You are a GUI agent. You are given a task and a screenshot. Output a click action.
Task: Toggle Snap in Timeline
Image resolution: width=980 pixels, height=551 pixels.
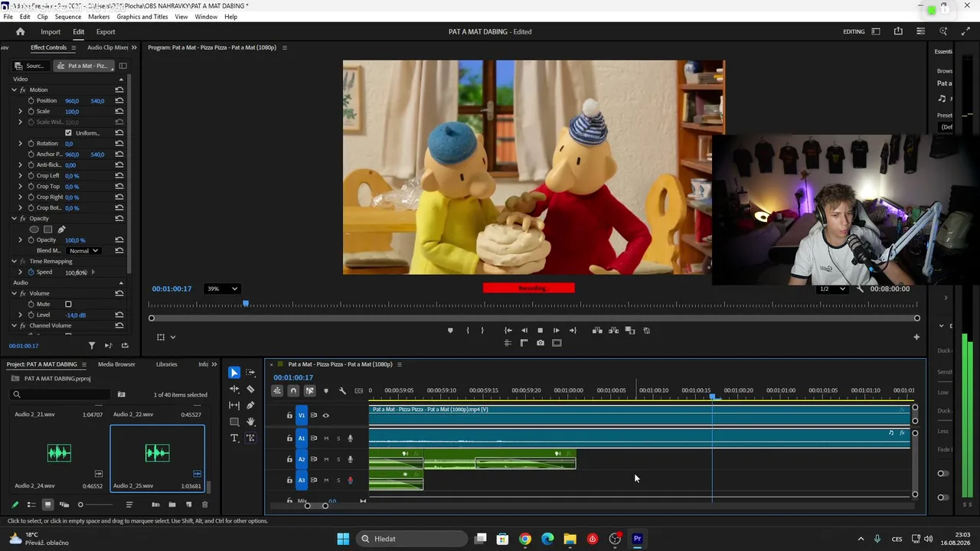(x=293, y=391)
